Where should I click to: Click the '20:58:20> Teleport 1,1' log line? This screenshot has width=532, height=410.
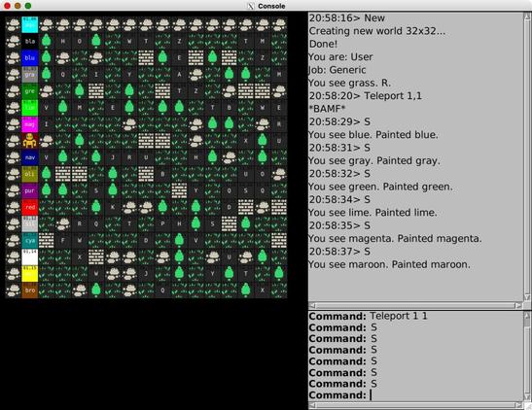(366, 96)
